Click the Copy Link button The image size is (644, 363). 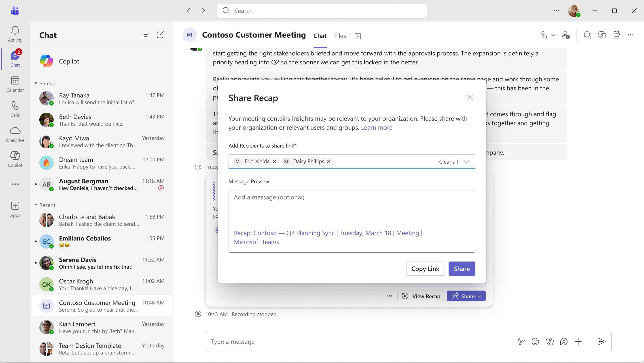[425, 269]
